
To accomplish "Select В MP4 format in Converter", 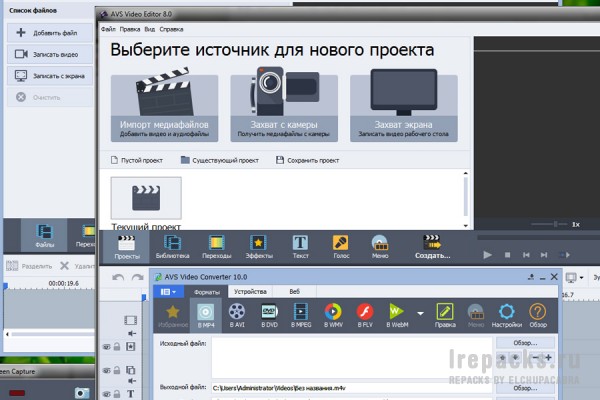I will (x=206, y=315).
